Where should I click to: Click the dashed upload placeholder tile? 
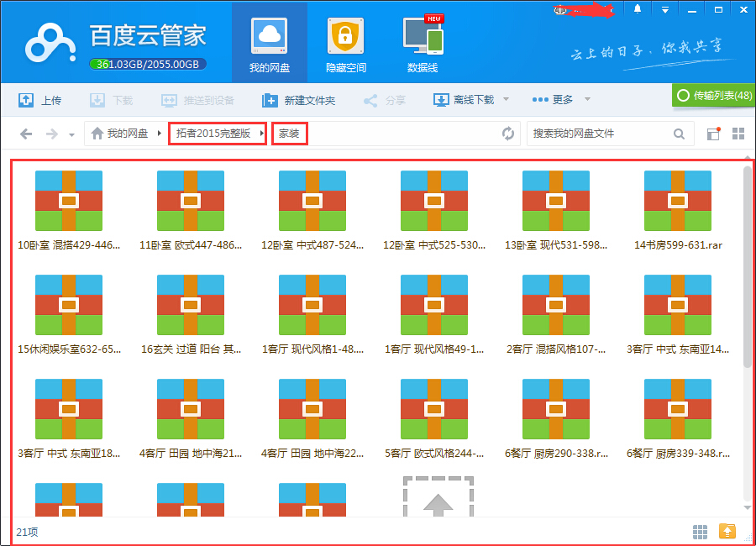pos(438,496)
